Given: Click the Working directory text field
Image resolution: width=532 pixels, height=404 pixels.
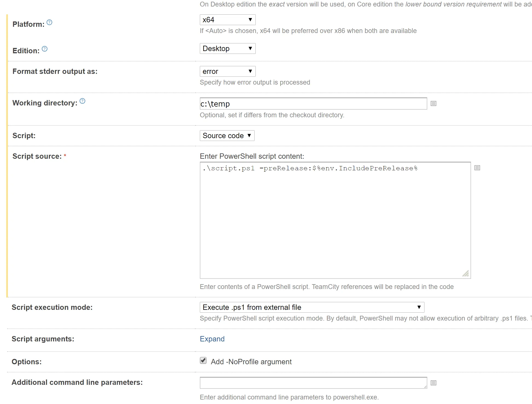Looking at the screenshot, I should coord(313,104).
